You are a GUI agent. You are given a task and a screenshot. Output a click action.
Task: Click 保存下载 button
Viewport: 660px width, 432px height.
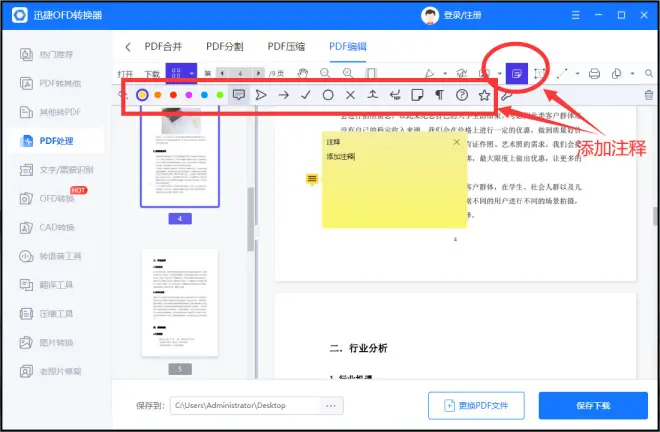click(593, 405)
